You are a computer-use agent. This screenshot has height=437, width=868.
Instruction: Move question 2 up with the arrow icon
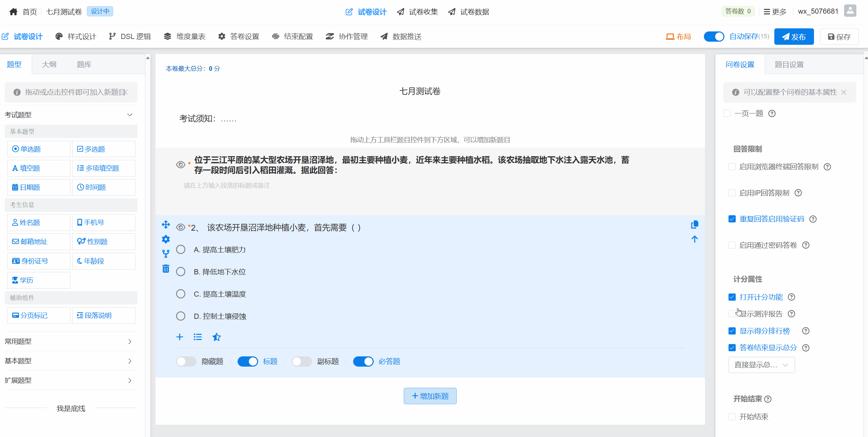point(694,239)
